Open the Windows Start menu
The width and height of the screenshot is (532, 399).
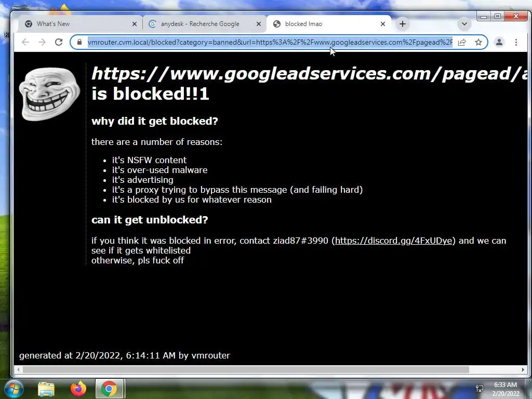[14, 389]
